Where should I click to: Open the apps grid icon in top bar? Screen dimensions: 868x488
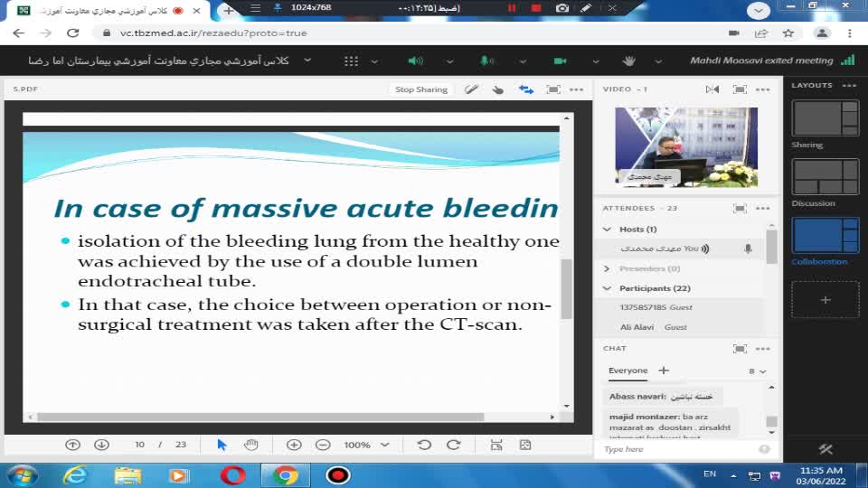tap(351, 61)
